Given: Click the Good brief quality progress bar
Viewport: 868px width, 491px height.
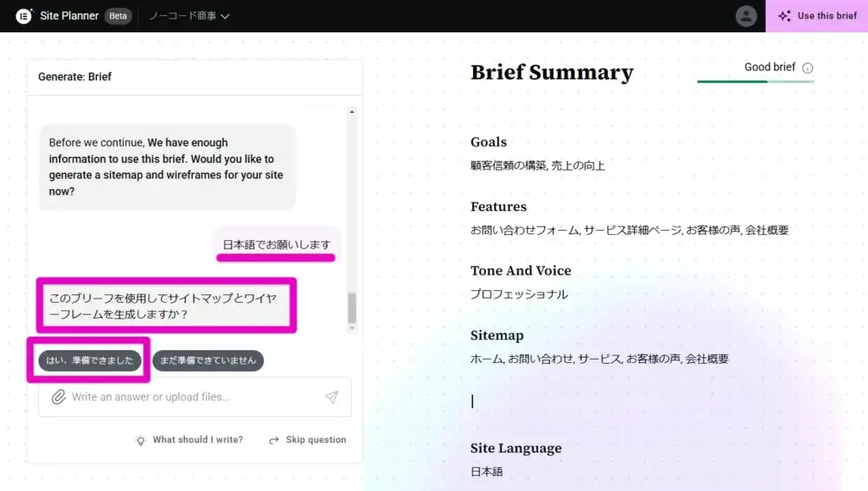Looking at the screenshot, I should pyautogui.click(x=755, y=81).
